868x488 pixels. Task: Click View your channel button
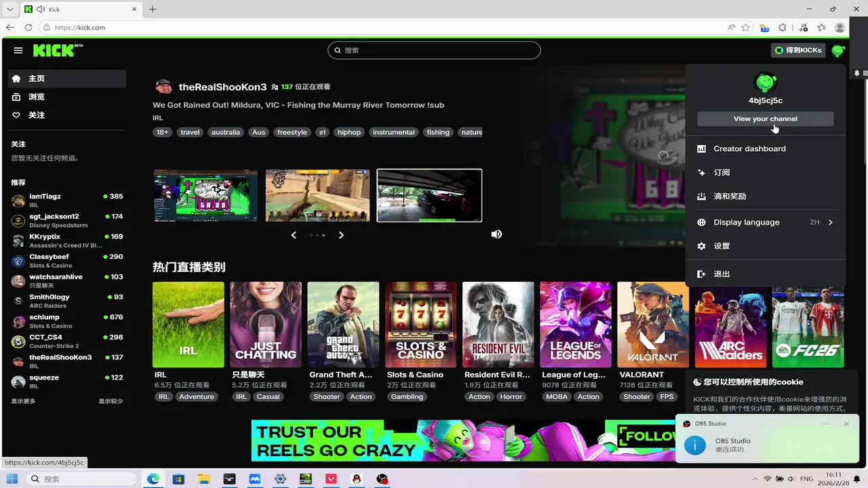766,119
